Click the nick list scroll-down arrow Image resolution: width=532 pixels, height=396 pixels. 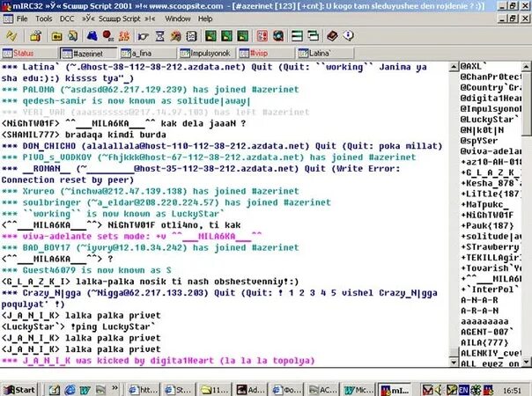[x=526, y=362]
